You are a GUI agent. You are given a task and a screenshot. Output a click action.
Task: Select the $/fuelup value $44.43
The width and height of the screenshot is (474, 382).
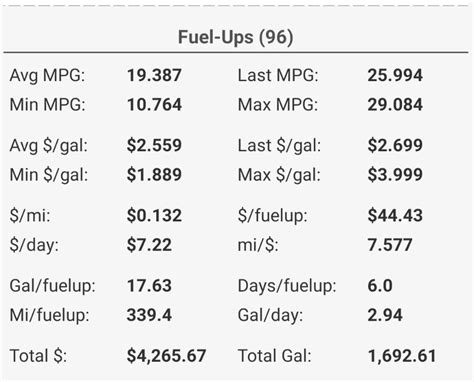(395, 215)
